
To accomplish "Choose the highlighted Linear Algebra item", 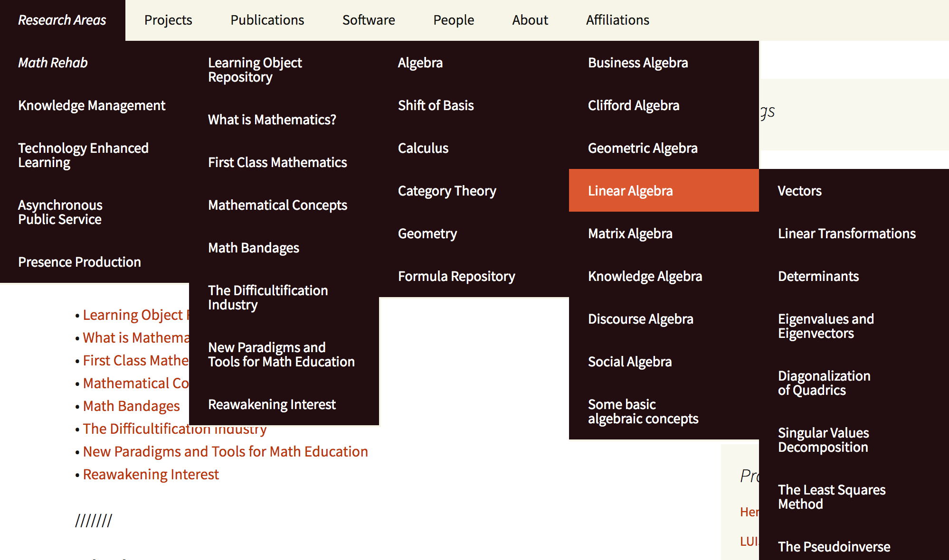I will pyautogui.click(x=630, y=191).
